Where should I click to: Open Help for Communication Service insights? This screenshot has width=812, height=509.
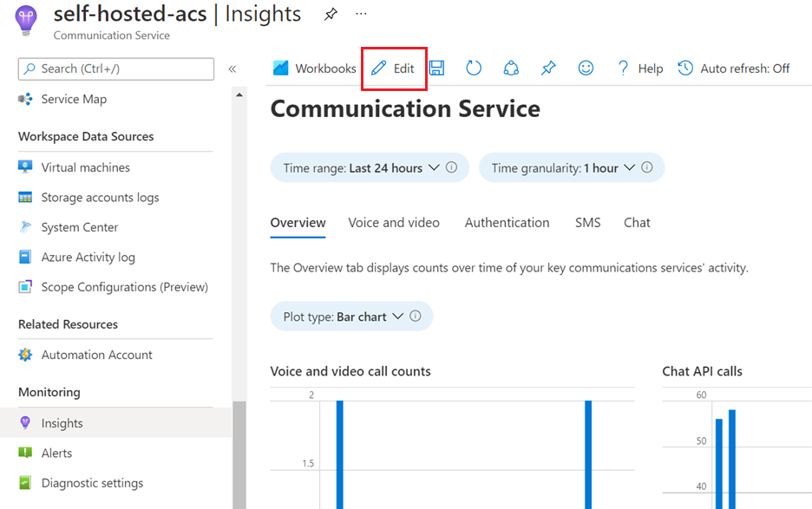click(639, 68)
